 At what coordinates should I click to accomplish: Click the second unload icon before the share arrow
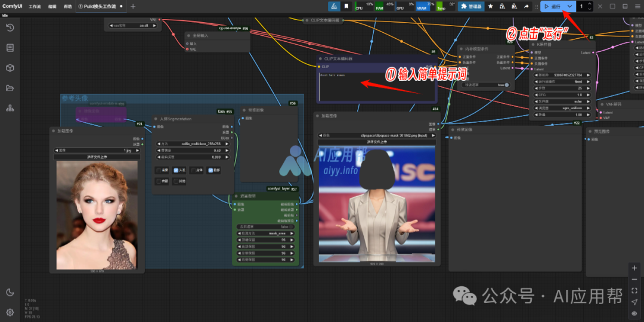[x=514, y=7]
